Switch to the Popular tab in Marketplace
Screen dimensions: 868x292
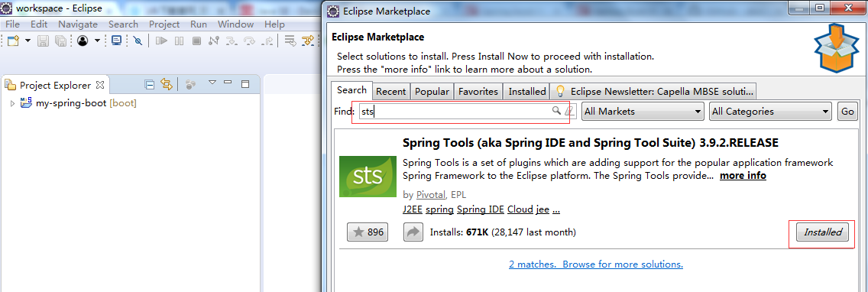click(x=432, y=92)
